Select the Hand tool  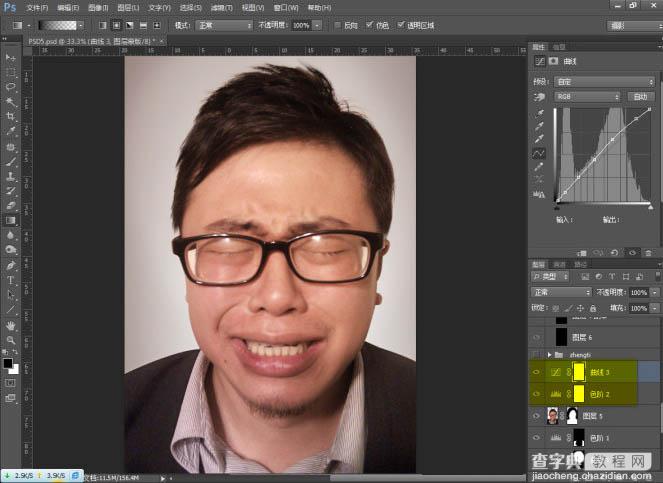pyautogui.click(x=11, y=325)
